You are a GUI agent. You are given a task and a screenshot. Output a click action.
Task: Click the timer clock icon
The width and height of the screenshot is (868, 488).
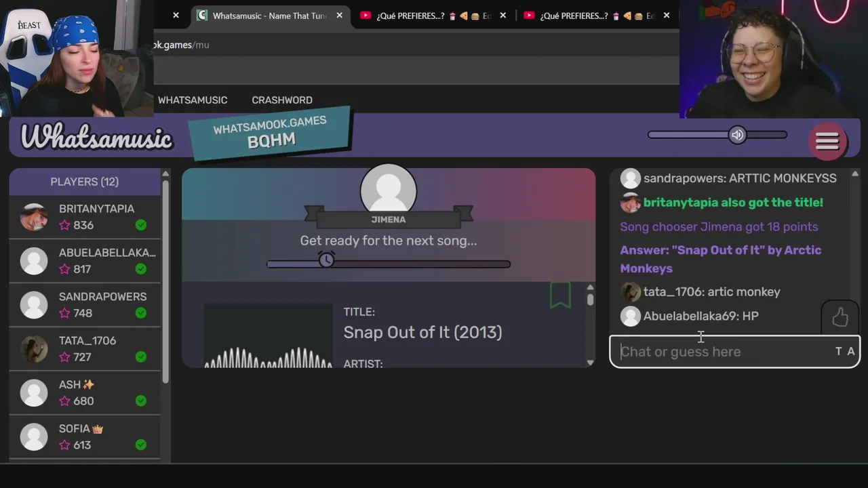(x=327, y=260)
